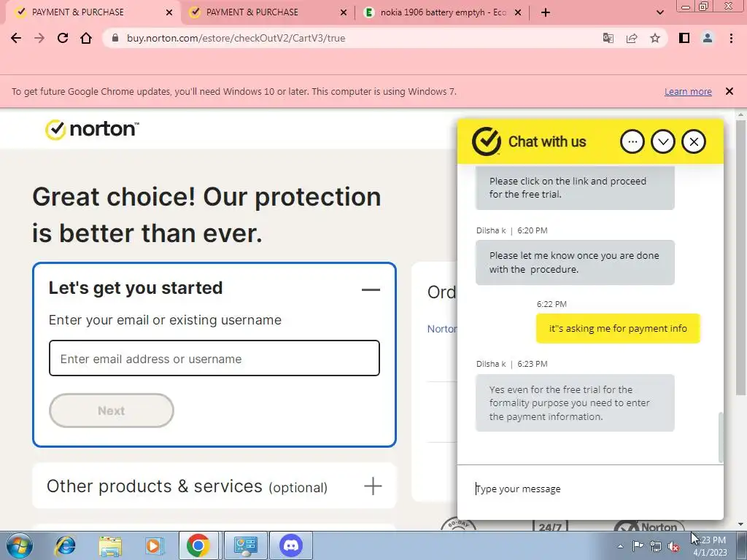Viewport: 747px width, 560px height.
Task: Open Chrome's three-dot menu
Action: 731,38
